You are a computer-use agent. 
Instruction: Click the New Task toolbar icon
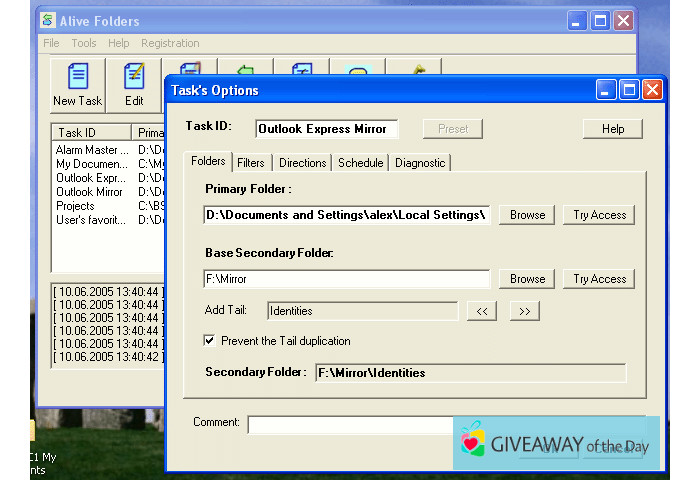[77, 84]
